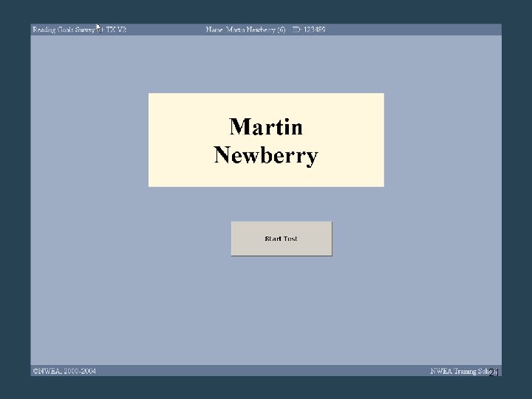Image resolution: width=532 pixels, height=399 pixels.
Task: Click the NWEA Training School footer text
Action: point(464,371)
